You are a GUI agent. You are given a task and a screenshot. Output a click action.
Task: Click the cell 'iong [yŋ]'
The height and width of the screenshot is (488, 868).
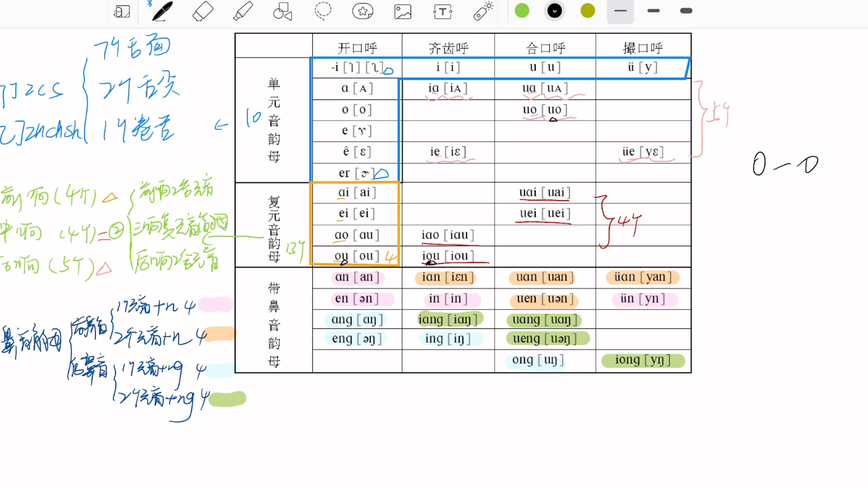643,360
